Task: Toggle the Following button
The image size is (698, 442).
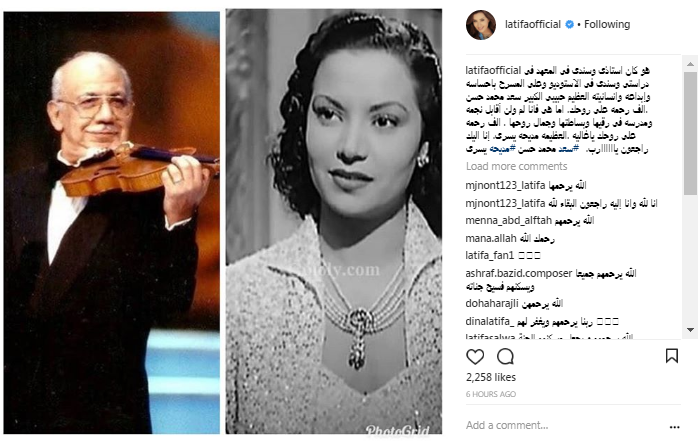Action: coord(607,24)
